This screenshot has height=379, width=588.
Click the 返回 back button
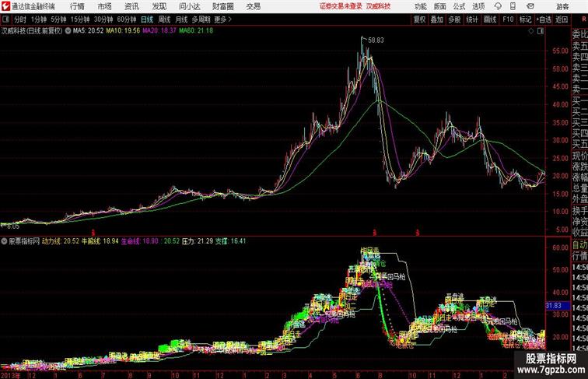coord(562,19)
